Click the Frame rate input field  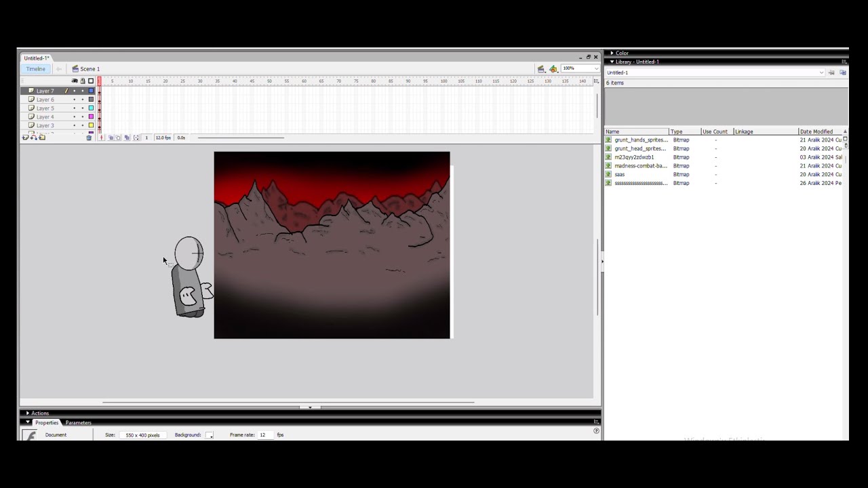pyautogui.click(x=265, y=435)
